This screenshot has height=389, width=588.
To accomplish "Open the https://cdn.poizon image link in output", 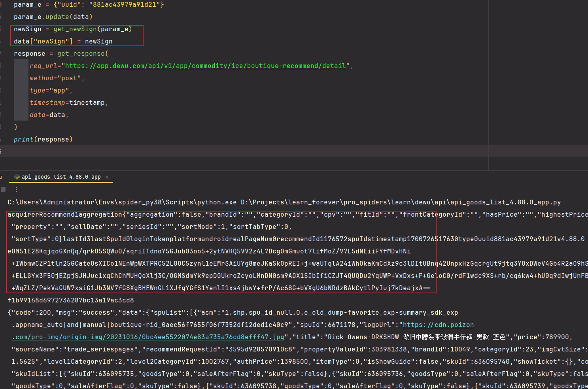I will [x=438, y=325].
